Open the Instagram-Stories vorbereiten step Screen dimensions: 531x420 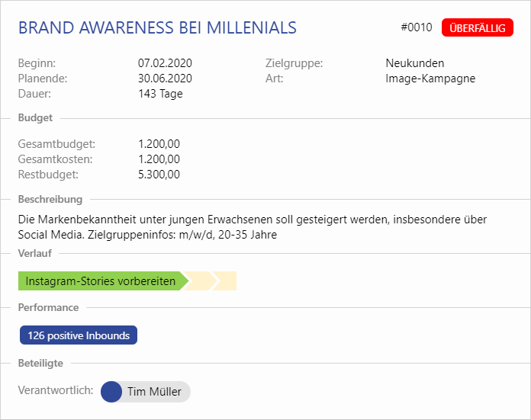point(100,281)
